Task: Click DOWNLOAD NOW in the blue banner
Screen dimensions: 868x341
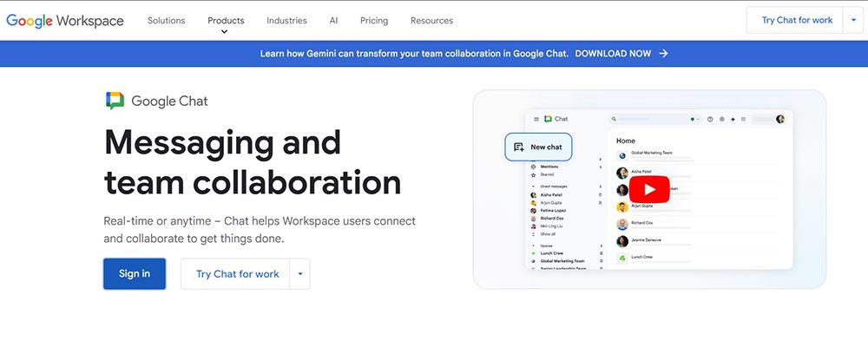Action: (621, 54)
